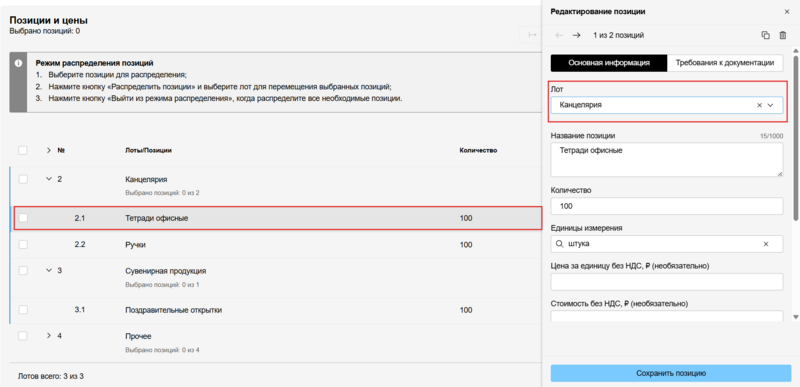Check the Канцелярия lot checkbox
800x387 pixels.
(x=23, y=179)
